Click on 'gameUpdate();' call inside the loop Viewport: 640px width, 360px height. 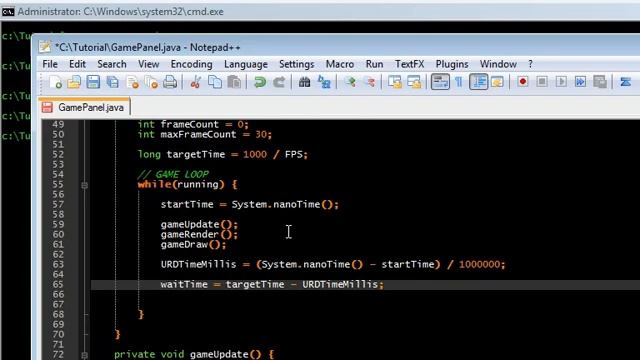click(x=199, y=224)
